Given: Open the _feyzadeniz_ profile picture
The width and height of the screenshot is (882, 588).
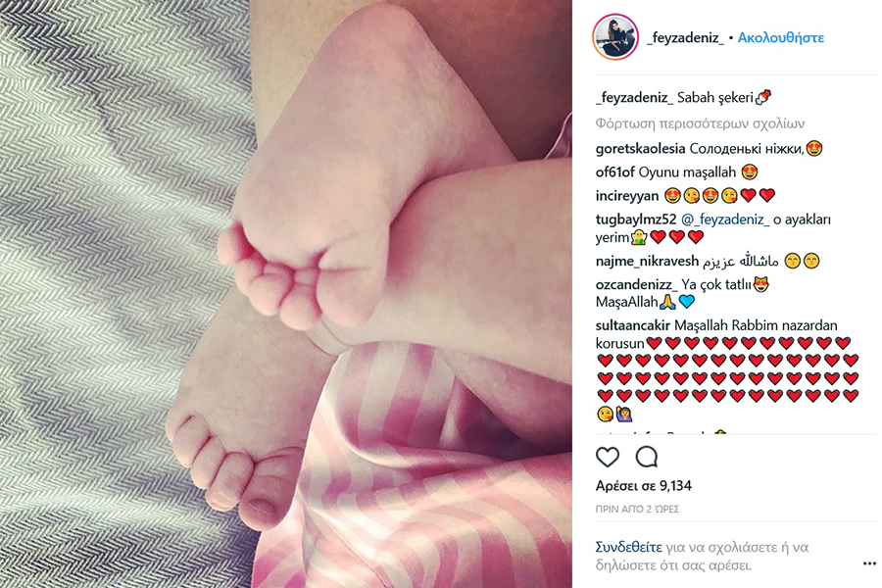Looking at the screenshot, I should (x=615, y=37).
